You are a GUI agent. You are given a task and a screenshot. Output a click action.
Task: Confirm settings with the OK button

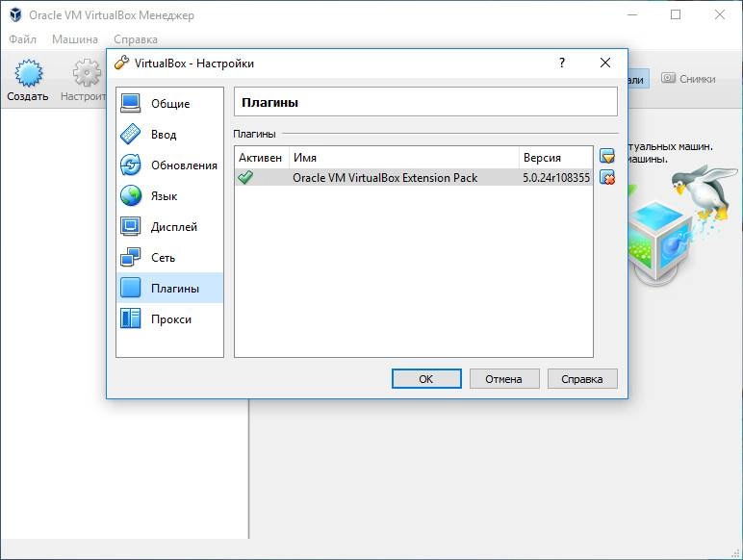[x=426, y=379]
